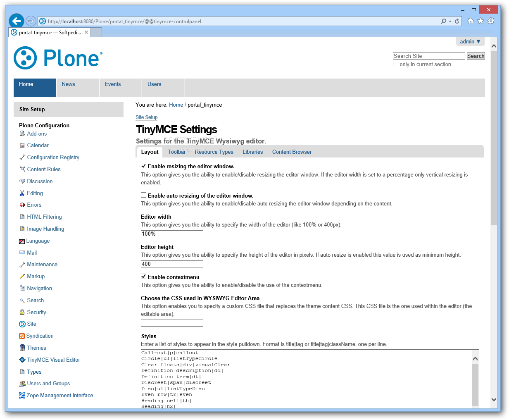Switch to the Toolbar tab

coord(176,152)
